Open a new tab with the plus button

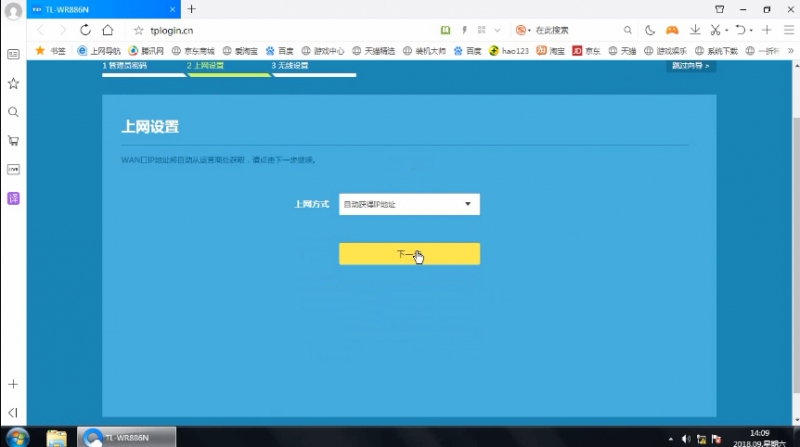click(191, 9)
